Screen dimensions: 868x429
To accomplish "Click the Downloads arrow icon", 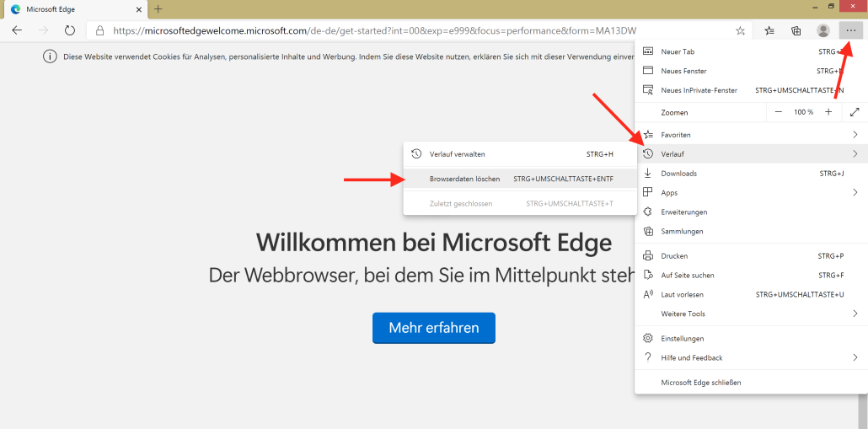I will point(648,174).
